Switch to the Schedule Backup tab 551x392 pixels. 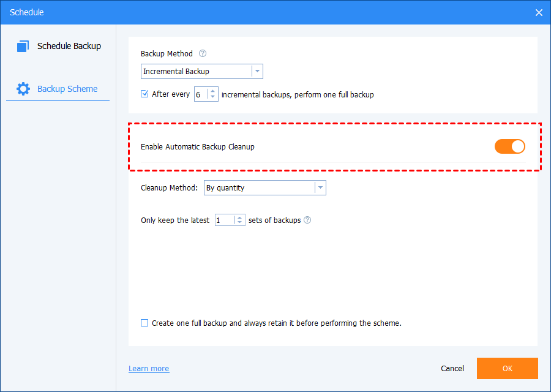pos(69,46)
